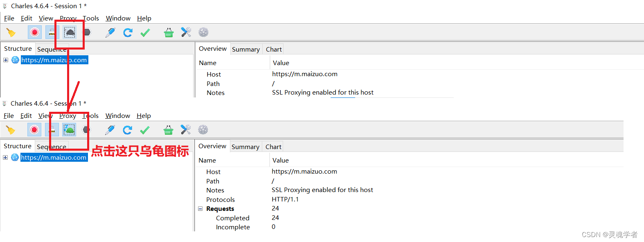The width and height of the screenshot is (644, 242).
Task: Toggle recording button in upper Charles window
Action: click(x=35, y=32)
